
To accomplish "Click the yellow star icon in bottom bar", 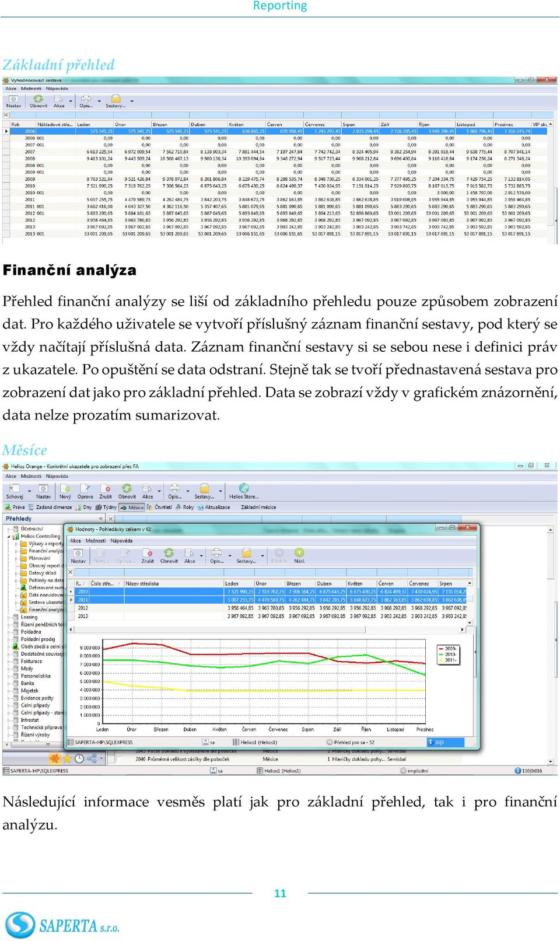I will [x=67, y=758].
